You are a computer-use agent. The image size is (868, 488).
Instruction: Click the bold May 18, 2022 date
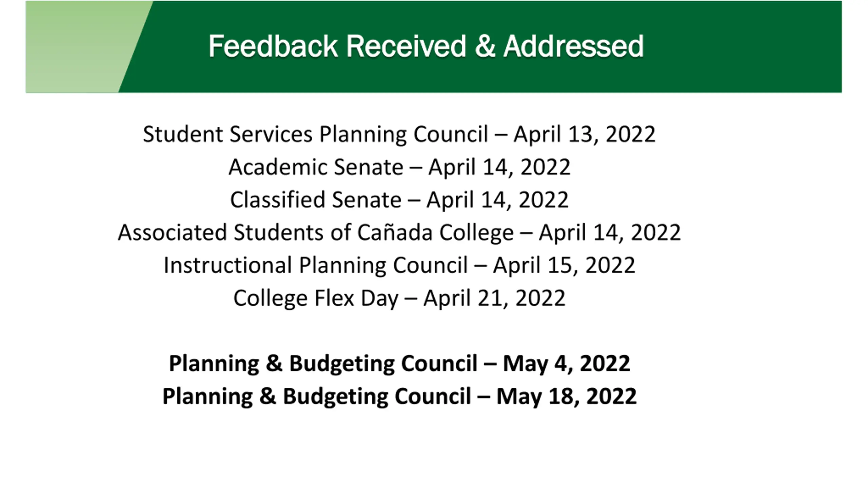(566, 396)
